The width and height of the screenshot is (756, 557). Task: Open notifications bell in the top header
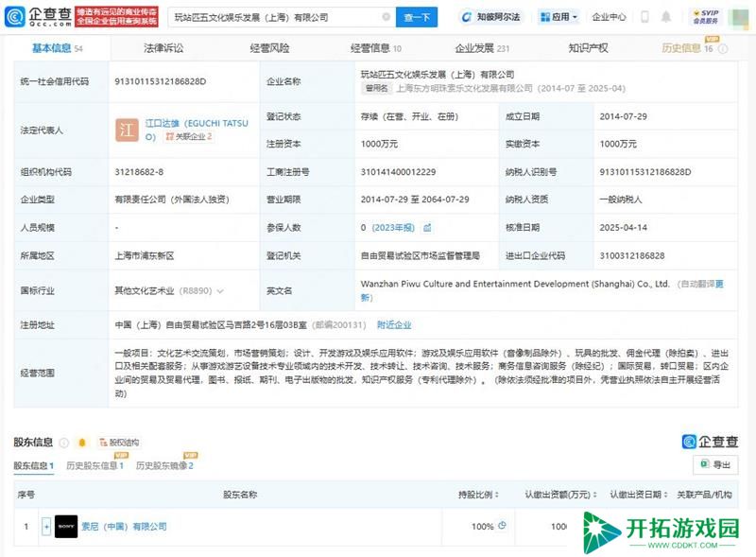[666, 17]
